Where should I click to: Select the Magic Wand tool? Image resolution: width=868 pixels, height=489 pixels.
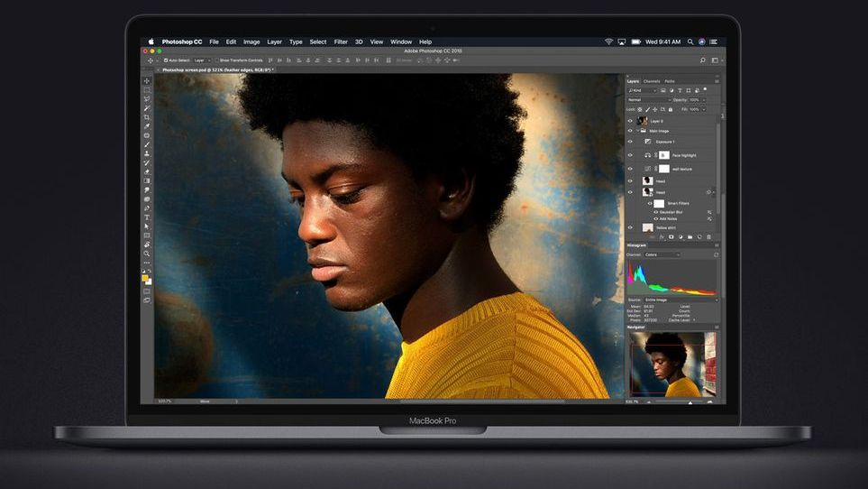pos(147,108)
